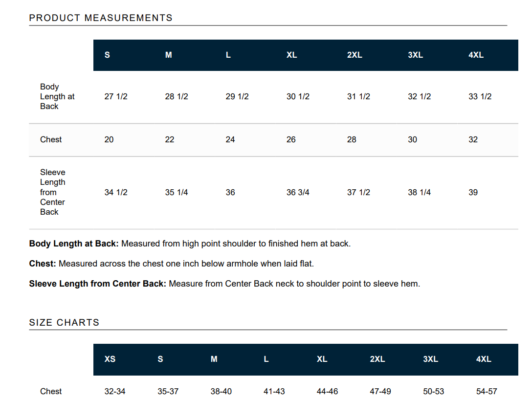Select Sleeve Length from Center Back: definition

[x=224, y=284]
